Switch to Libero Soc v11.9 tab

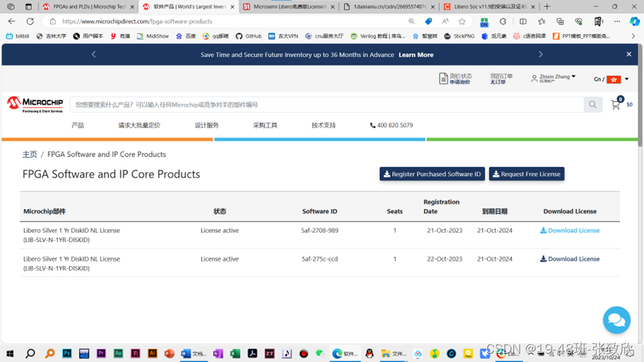pos(490,6)
